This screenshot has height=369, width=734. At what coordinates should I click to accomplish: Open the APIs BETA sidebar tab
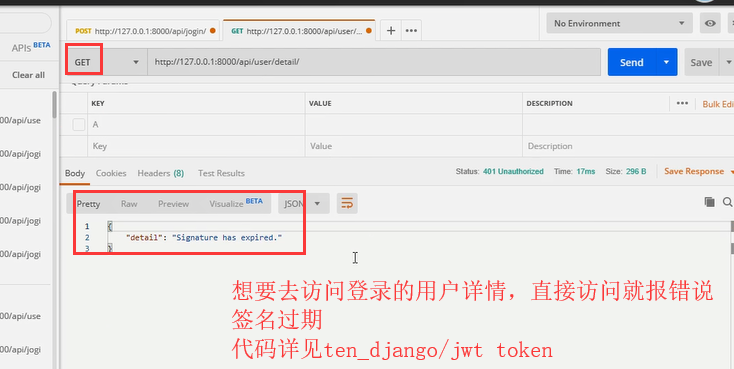click(31, 47)
